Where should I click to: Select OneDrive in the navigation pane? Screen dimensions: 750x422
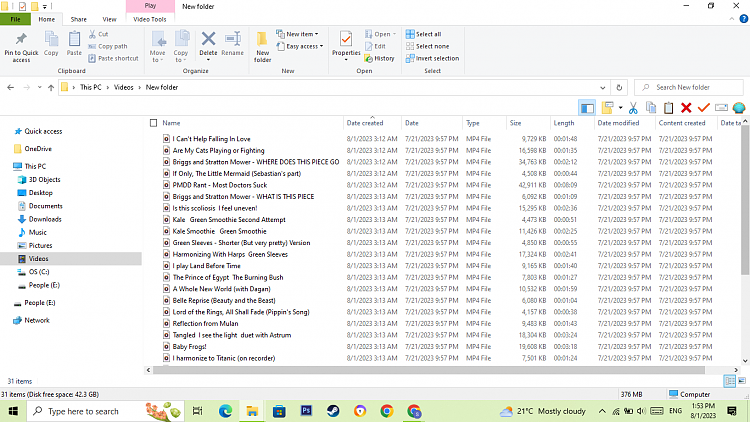37,148
